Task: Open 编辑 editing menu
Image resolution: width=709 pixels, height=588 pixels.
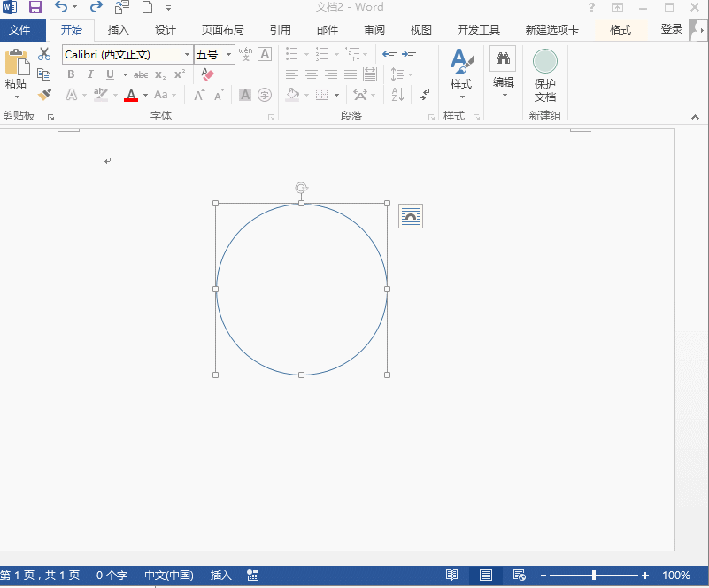Action: [x=503, y=73]
